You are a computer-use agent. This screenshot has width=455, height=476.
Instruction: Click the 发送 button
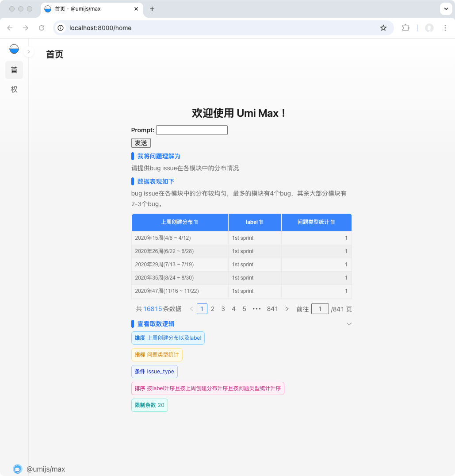click(x=141, y=143)
